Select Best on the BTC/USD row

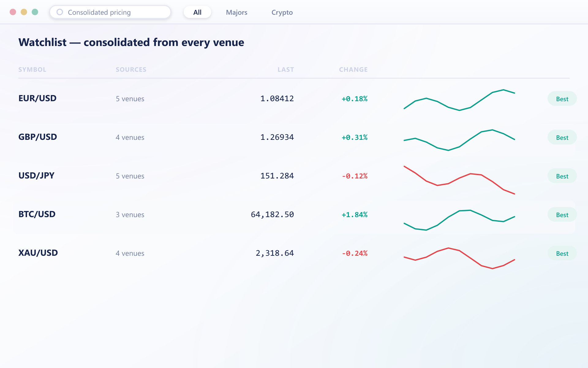click(562, 215)
